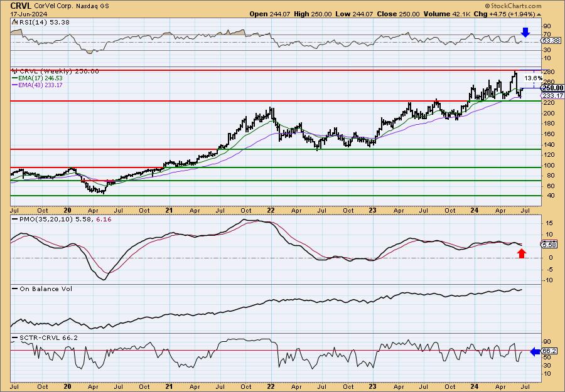
Task: Click year 20 on the bottom time axis
Action: [x=67, y=386]
